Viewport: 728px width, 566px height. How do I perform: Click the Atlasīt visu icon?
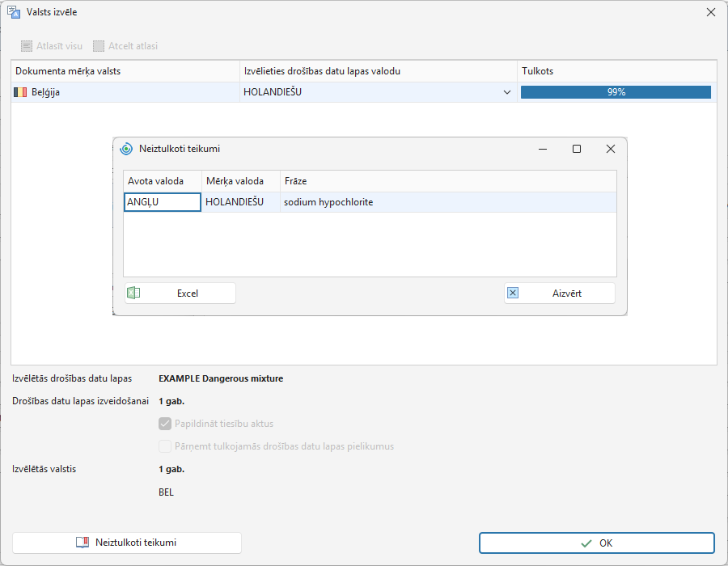pyautogui.click(x=27, y=46)
